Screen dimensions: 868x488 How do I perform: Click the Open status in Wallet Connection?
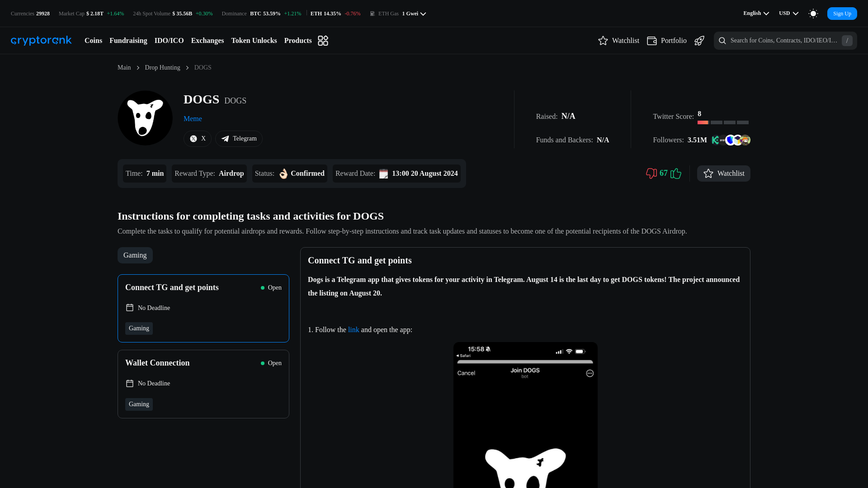pos(271,363)
